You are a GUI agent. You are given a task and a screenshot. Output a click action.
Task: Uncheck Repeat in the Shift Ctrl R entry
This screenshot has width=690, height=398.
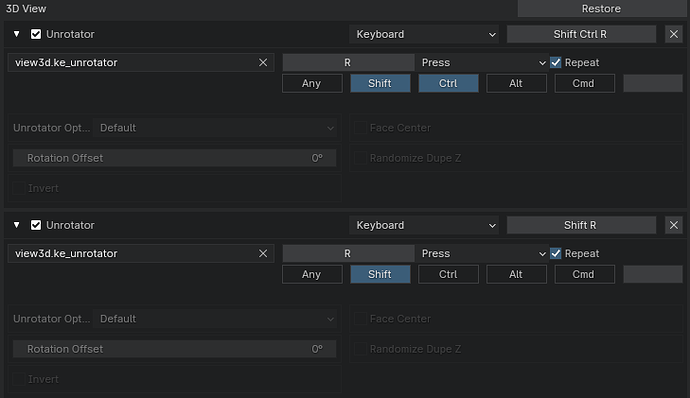click(556, 63)
